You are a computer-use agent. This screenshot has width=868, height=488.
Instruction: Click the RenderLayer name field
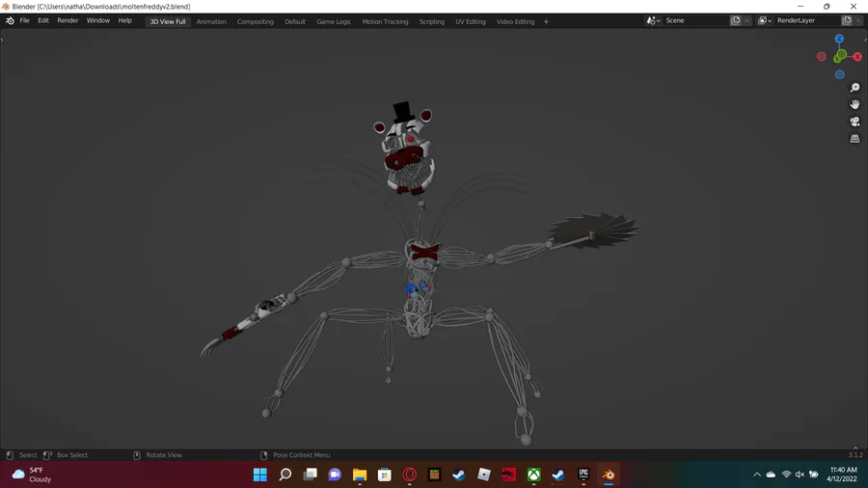(x=807, y=20)
